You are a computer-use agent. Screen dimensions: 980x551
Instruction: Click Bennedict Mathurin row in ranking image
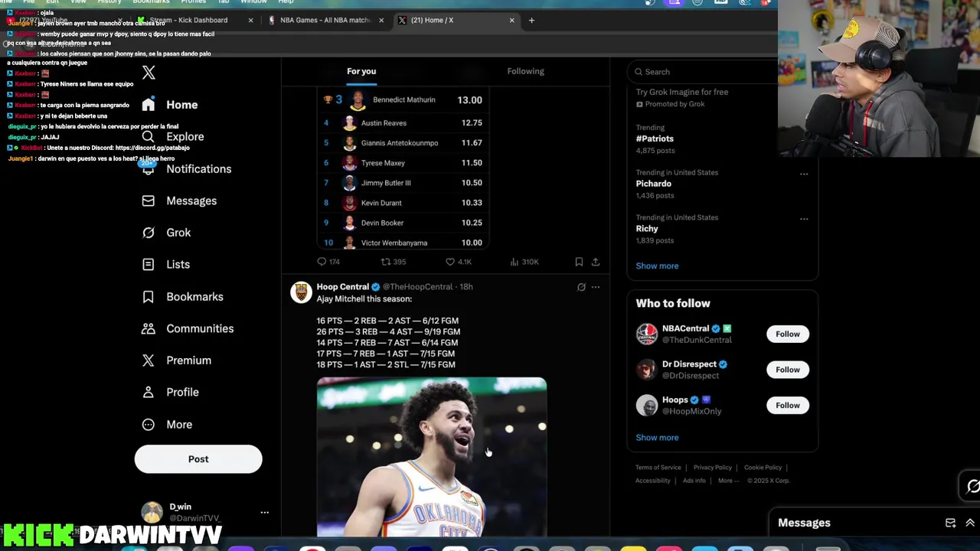[403, 100]
